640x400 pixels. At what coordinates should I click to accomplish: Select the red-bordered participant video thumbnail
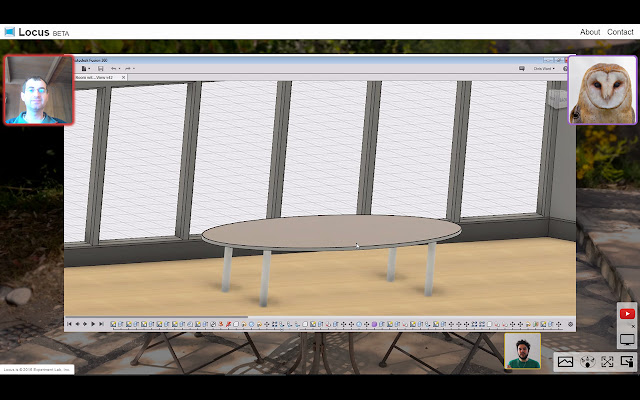click(x=38, y=90)
